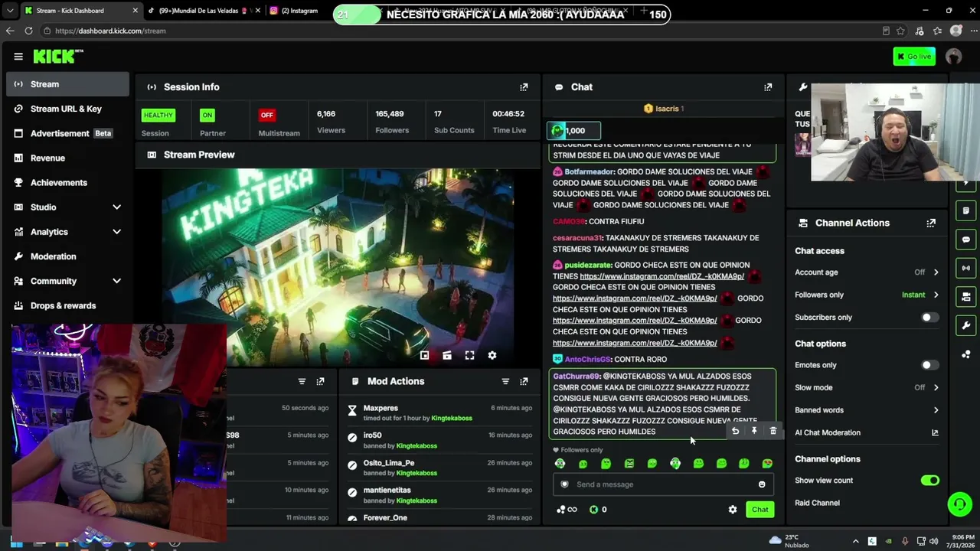Open the broadcast icon in right sidebar
This screenshot has height=551, width=980.
[x=966, y=269]
